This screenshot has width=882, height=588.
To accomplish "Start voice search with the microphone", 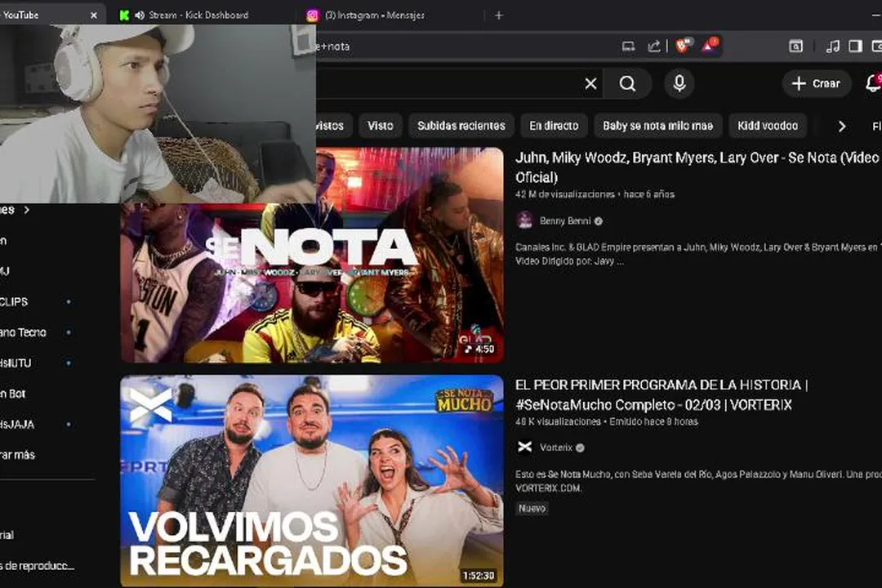I will (x=679, y=84).
